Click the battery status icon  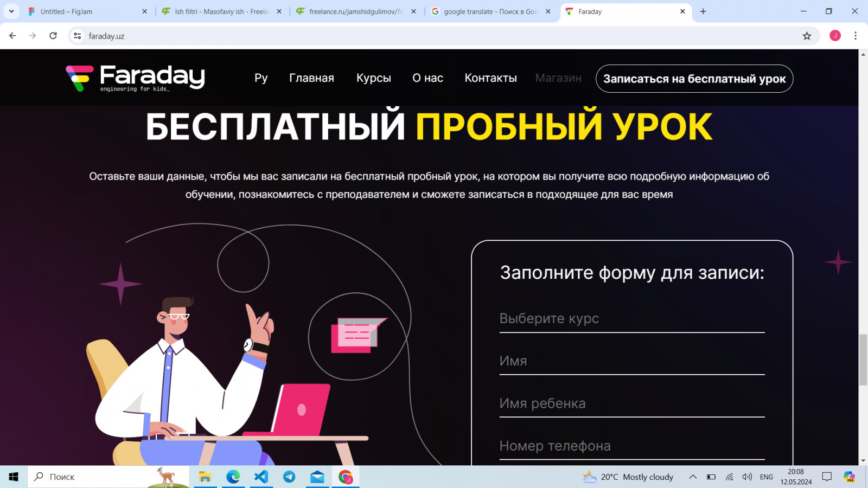[x=711, y=477]
